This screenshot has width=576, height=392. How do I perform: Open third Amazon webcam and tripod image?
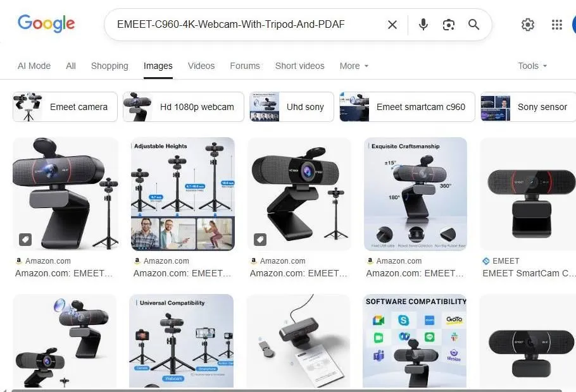[x=299, y=194]
